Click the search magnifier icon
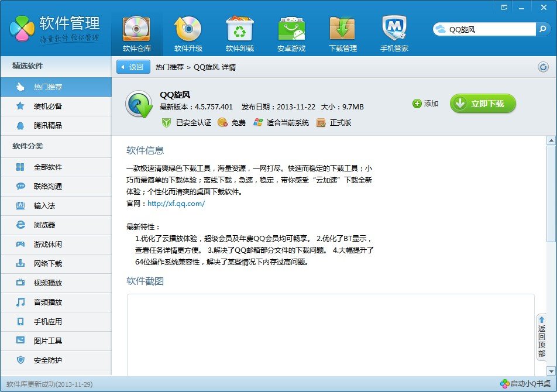Screen dimensions: 557x392 point(544,27)
